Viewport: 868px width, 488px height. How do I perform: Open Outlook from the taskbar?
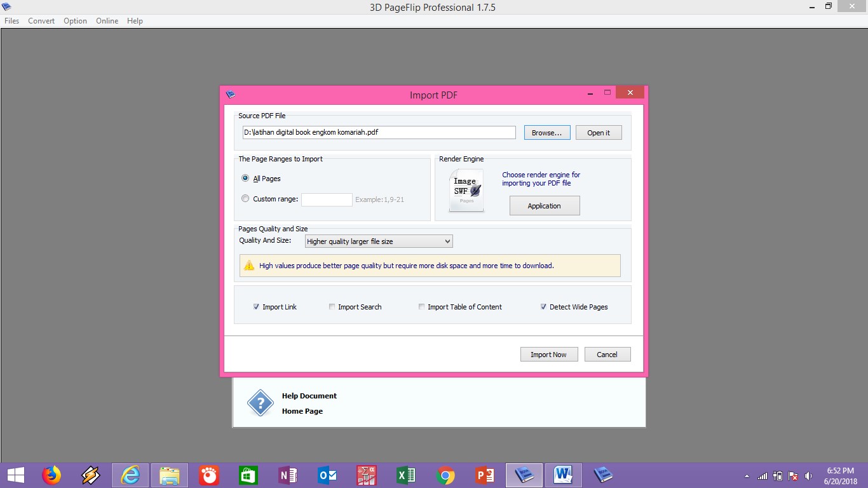pos(327,475)
